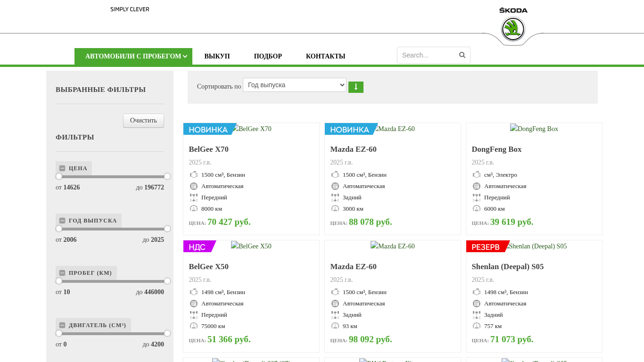Click the НОВИНКА badge on BelGee X70
The image size is (644, 362).
point(208,129)
